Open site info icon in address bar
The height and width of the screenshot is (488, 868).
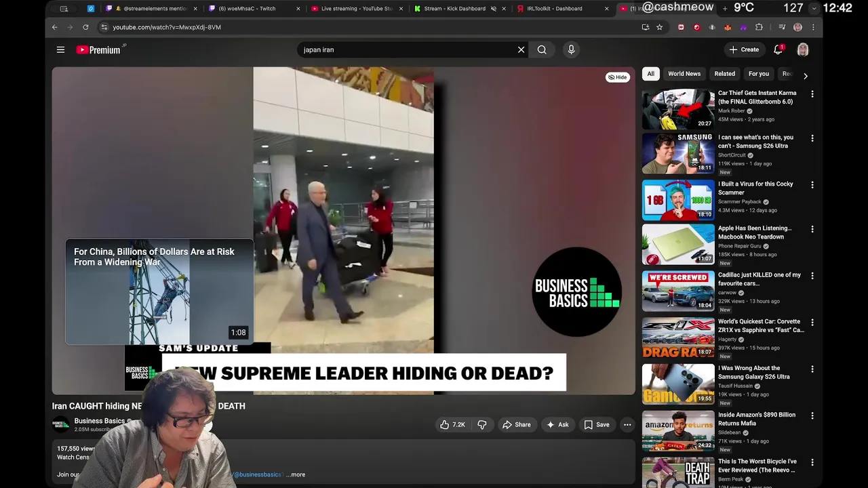[x=104, y=27]
